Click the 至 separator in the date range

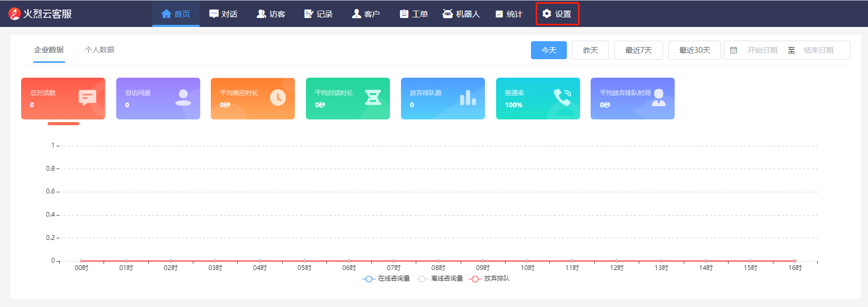pos(791,50)
